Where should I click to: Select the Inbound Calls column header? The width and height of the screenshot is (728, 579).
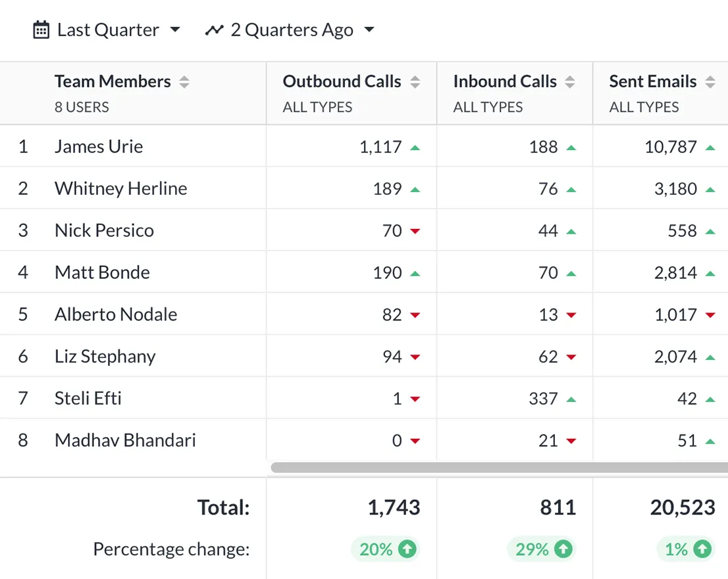point(504,81)
